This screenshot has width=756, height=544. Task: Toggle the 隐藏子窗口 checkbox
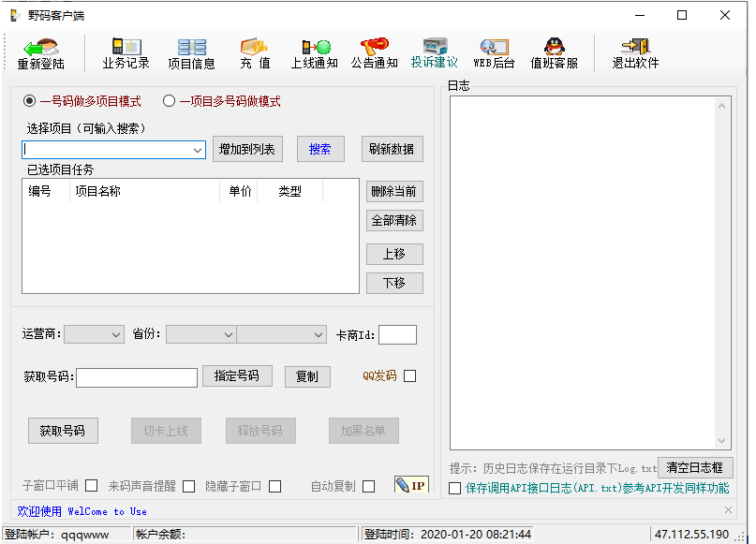(275, 486)
